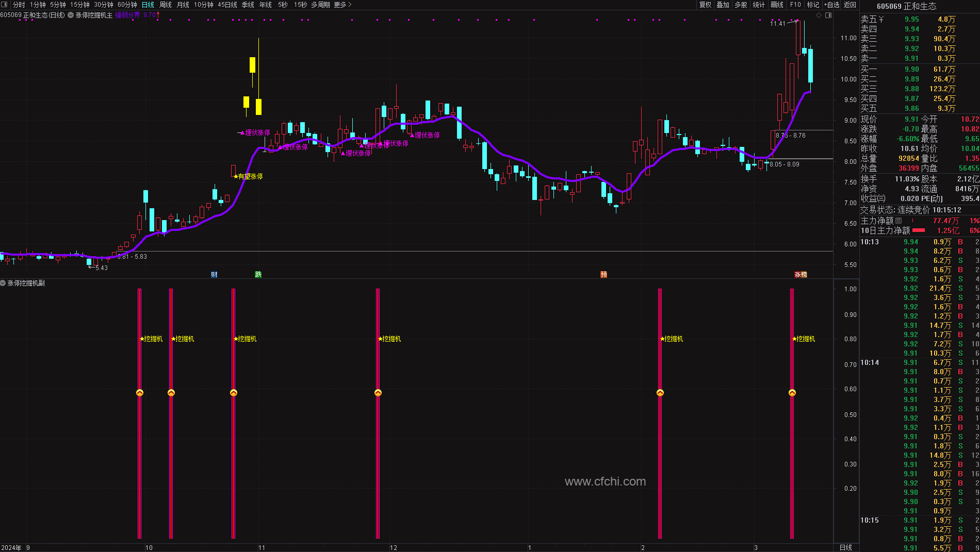Click the 复权 button
Image resolution: width=980 pixels, height=552 pixels.
coord(705,5)
